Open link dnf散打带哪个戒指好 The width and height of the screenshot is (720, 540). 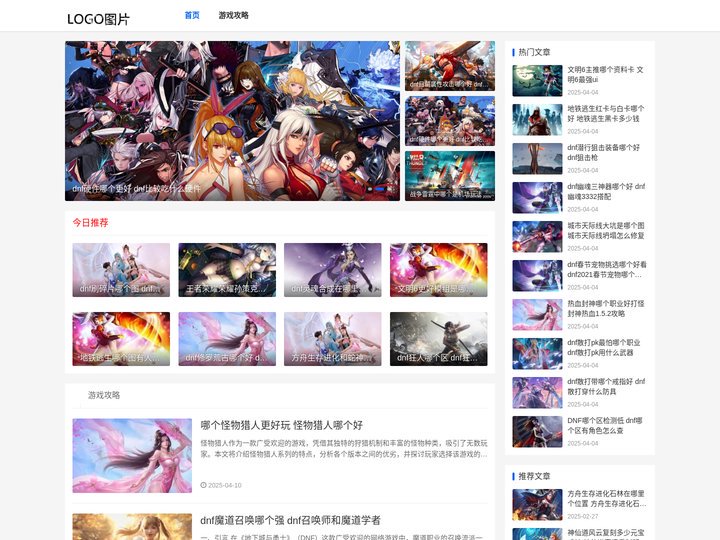pyautogui.click(x=606, y=387)
